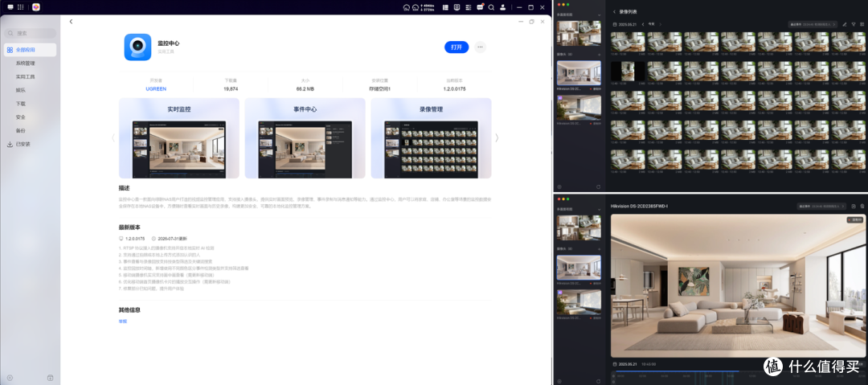Screen dimensions: 868x385
Task: Switch list view icon in recordings window
Action: 862,24
